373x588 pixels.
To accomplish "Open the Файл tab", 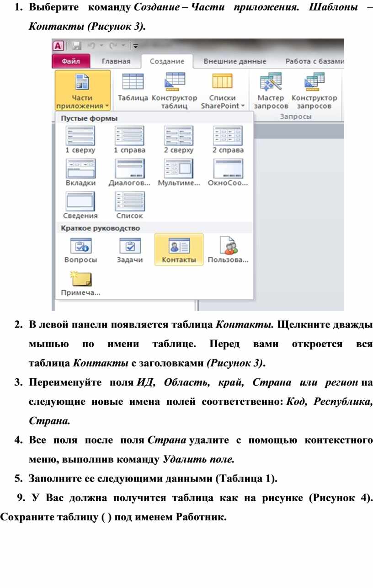I will 71,61.
